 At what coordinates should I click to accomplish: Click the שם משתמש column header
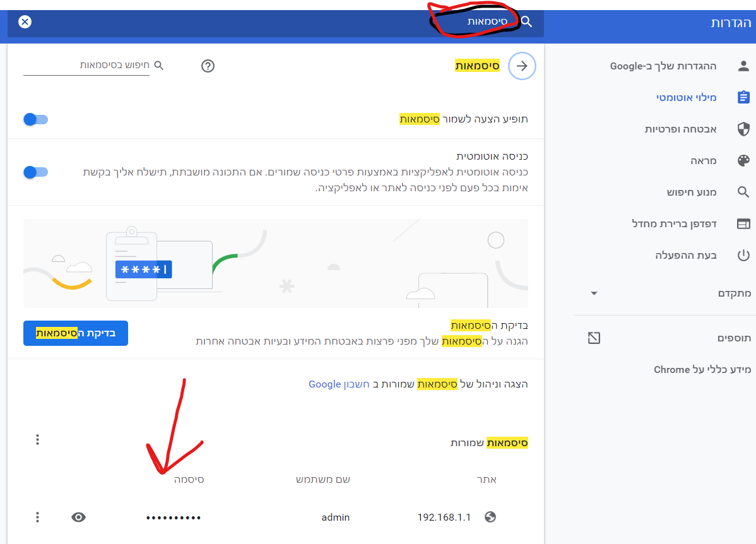pyautogui.click(x=322, y=480)
